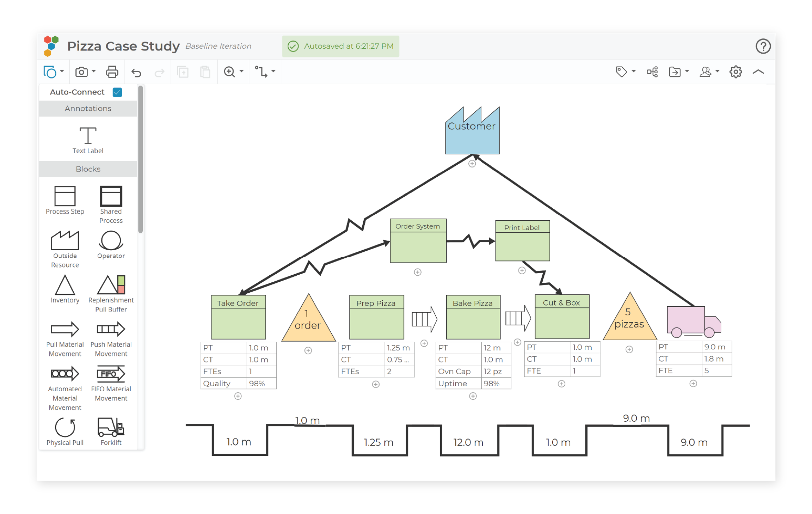The image size is (812, 514).
Task: Click plus button below Customer shape
Action: (x=472, y=164)
